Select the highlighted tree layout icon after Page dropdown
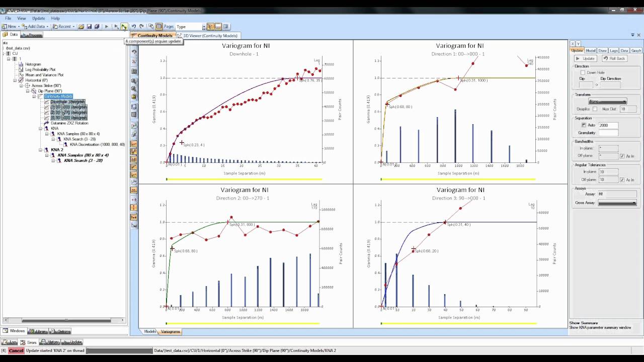Screen dimensions: 644x362 click(211, 26)
